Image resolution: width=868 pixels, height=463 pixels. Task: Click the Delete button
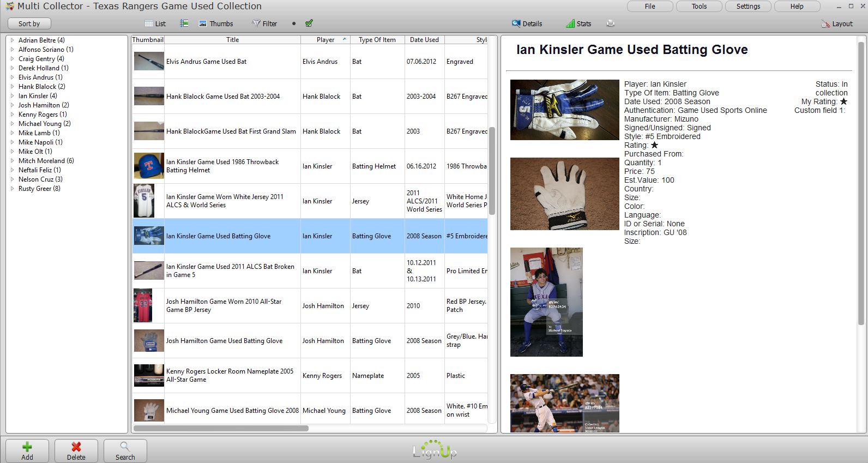(76, 451)
